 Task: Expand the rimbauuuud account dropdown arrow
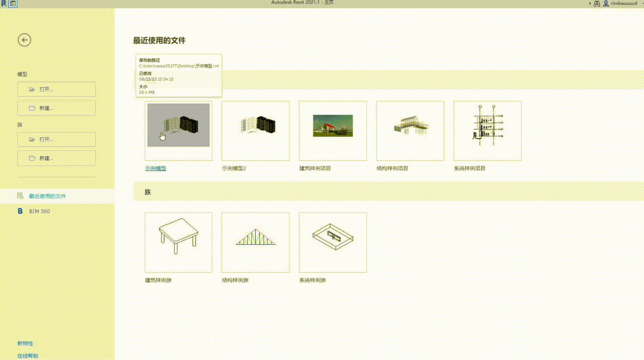641,3
